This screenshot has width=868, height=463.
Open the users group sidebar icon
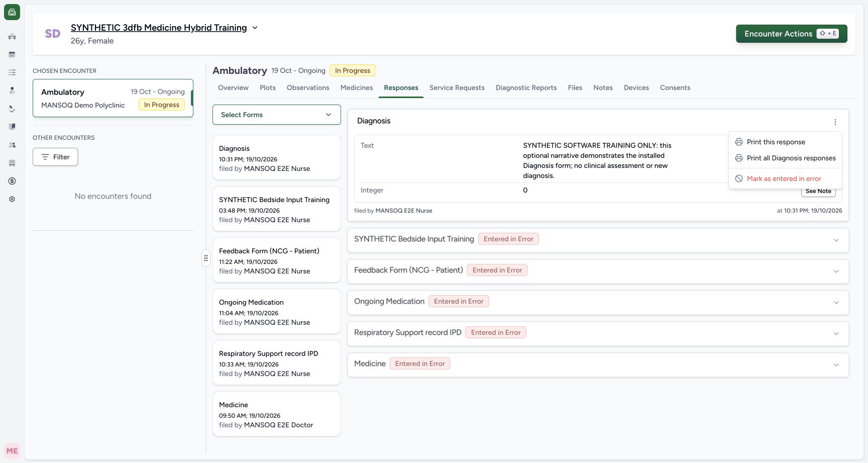click(x=12, y=145)
